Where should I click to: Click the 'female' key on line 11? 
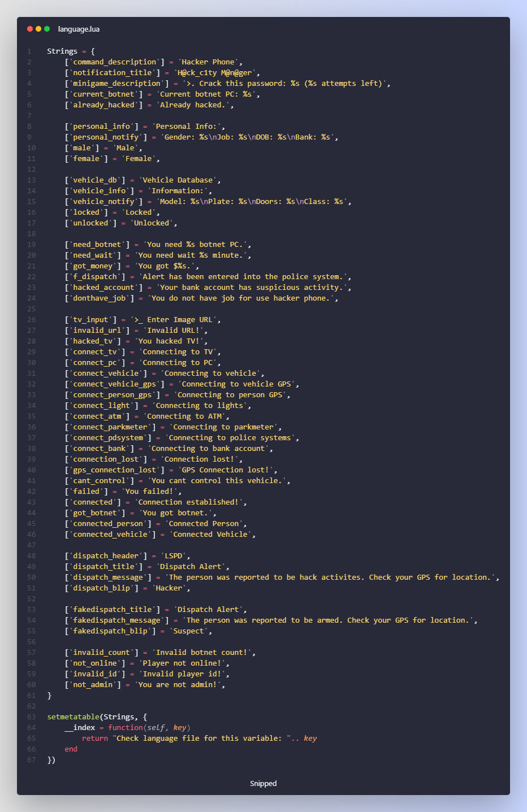(x=85, y=158)
